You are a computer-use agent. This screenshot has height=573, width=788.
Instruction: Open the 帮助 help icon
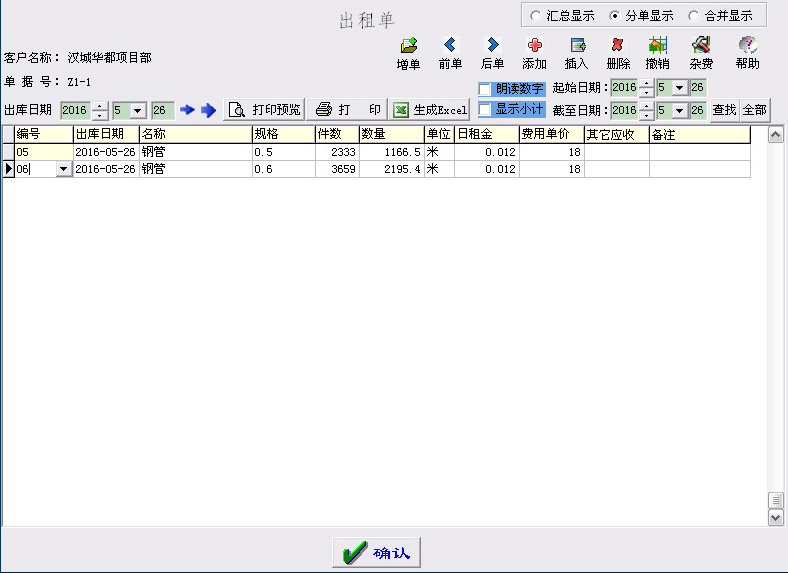pyautogui.click(x=746, y=46)
